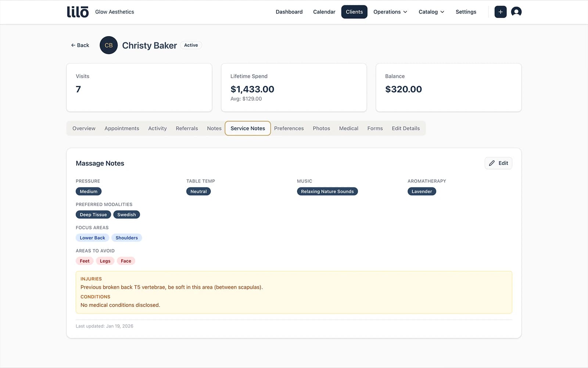Select the Appointments tab

click(122, 128)
